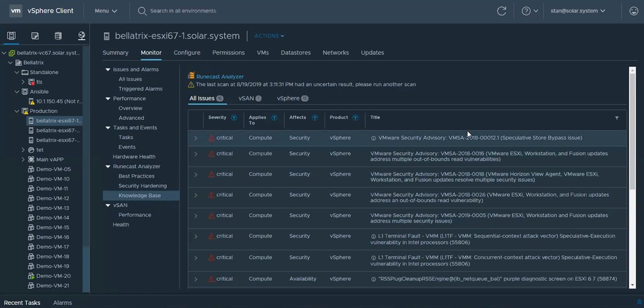The image size is (644, 308).
Task: Collapse the Production cluster node
Action: point(17,111)
